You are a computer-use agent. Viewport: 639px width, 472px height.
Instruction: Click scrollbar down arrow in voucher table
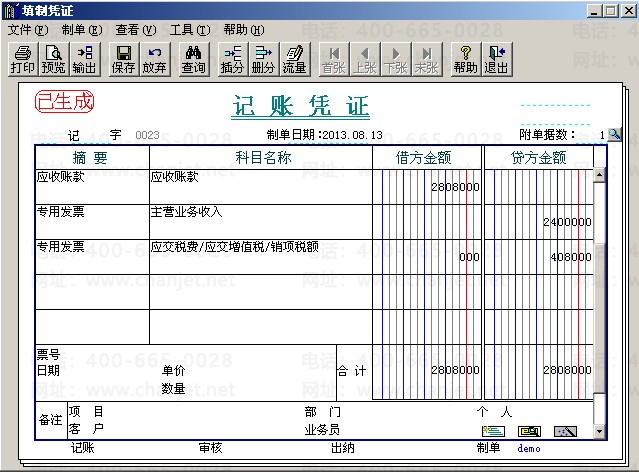(x=600, y=432)
